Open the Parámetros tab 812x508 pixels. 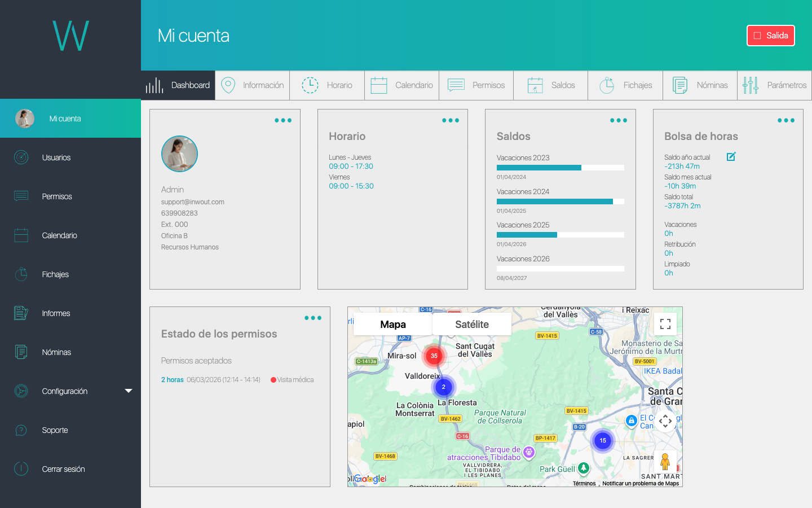tap(775, 85)
